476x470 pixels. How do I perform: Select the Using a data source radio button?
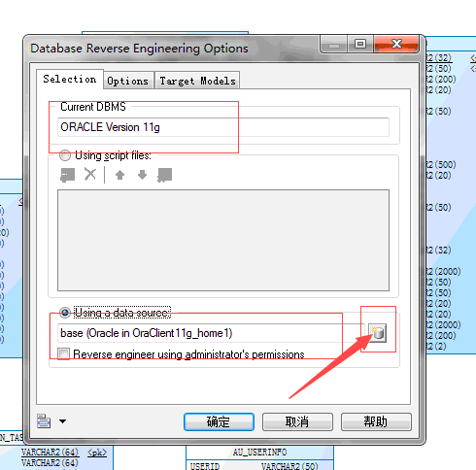pos(65,313)
